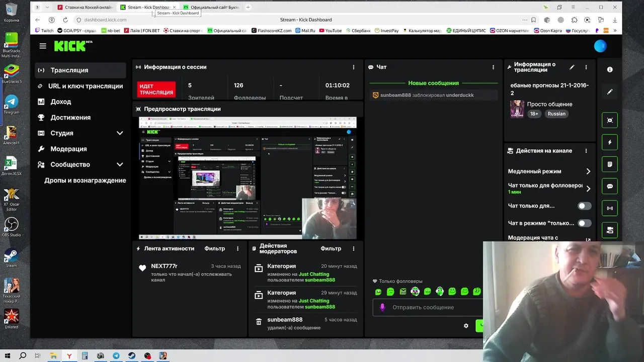Switch to 'Ставки на Хоккей' browser tab

click(x=86, y=8)
